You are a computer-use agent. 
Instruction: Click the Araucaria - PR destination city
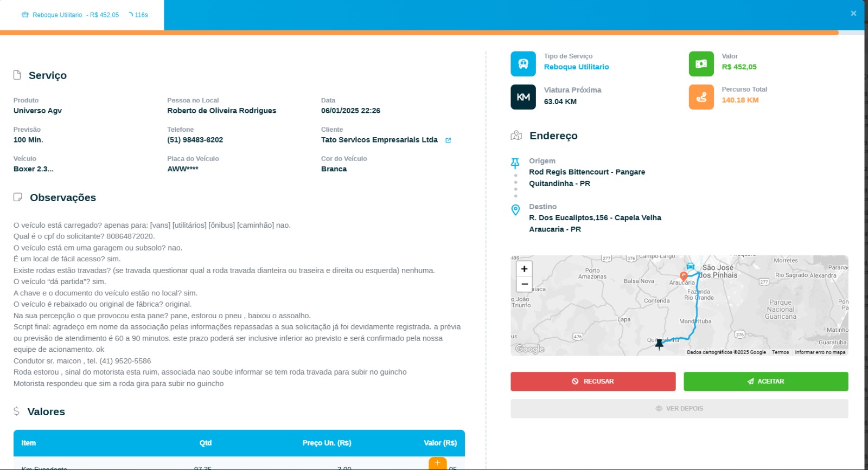555,229
